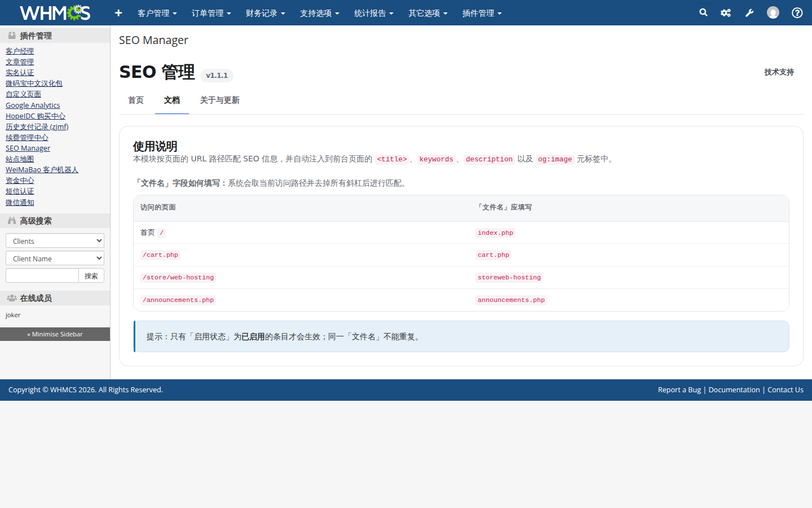Click the storeweb-hosting filename cell

[x=509, y=278]
